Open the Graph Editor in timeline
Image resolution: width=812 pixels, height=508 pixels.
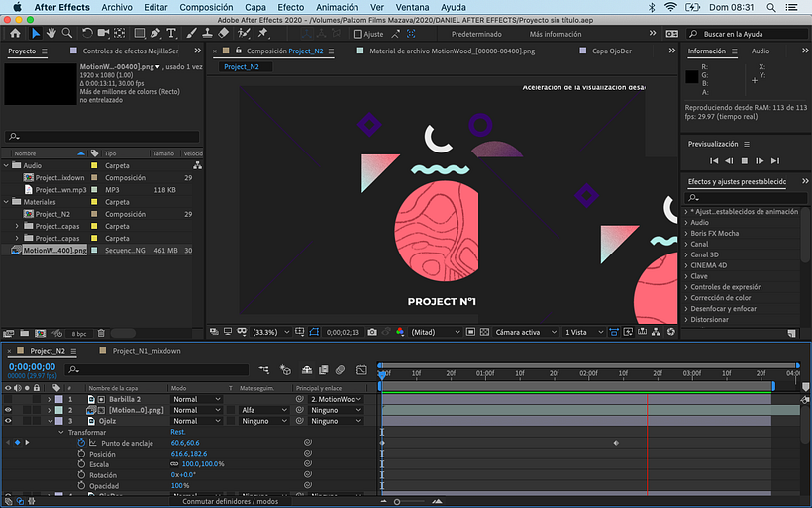361,369
